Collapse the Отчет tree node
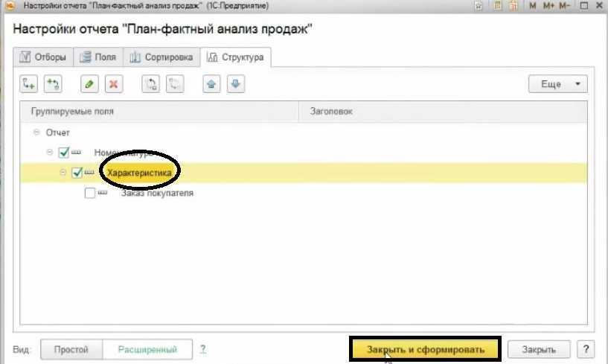Image resolution: width=608 pixels, height=364 pixels. pyautogui.click(x=35, y=132)
